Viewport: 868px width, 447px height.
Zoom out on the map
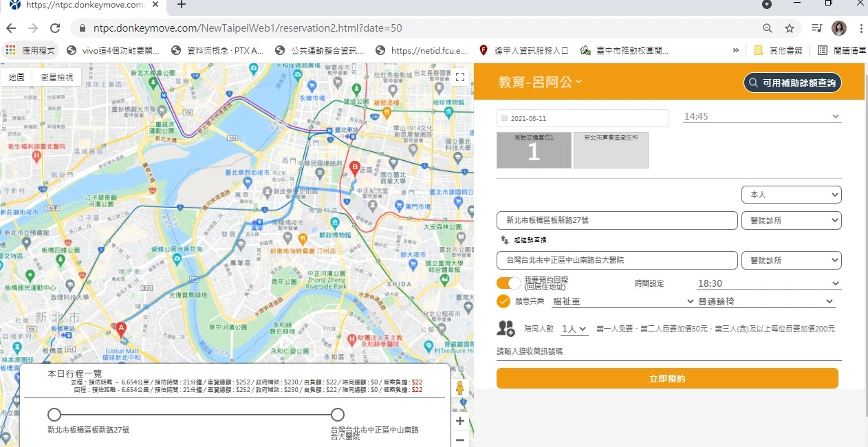[460, 439]
